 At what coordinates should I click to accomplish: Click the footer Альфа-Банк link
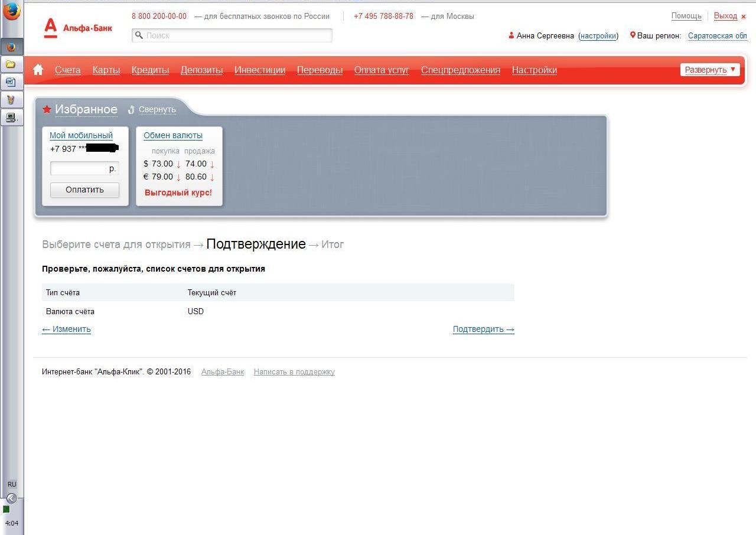click(223, 371)
